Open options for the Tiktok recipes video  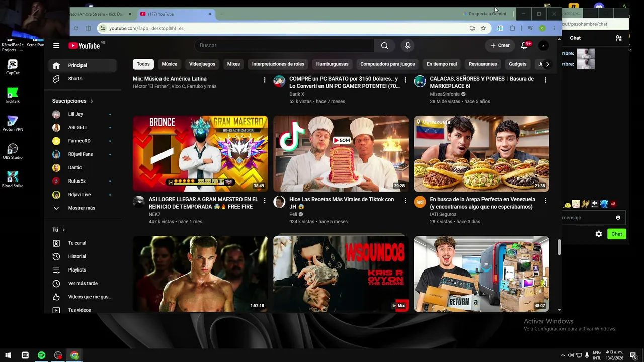click(405, 201)
